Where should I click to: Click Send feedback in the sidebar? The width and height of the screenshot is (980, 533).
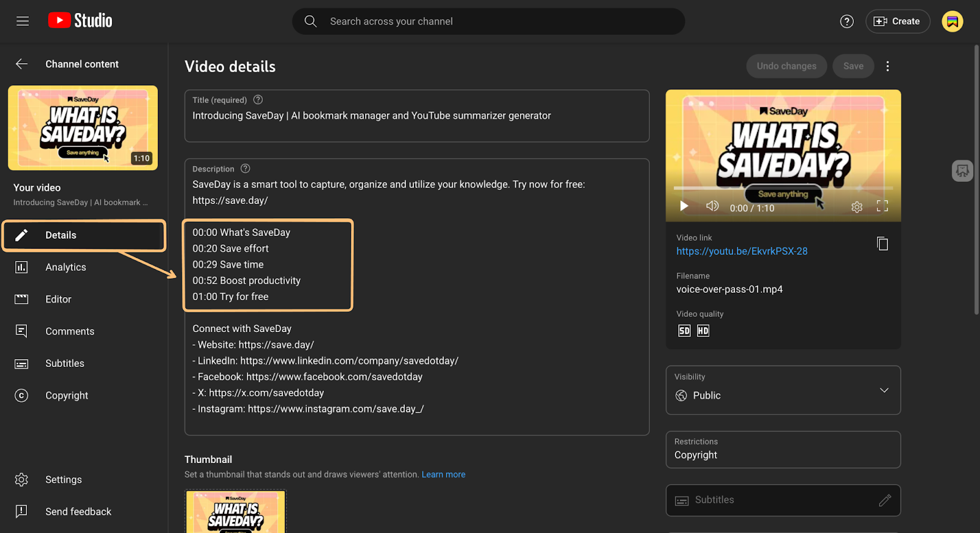tap(78, 512)
